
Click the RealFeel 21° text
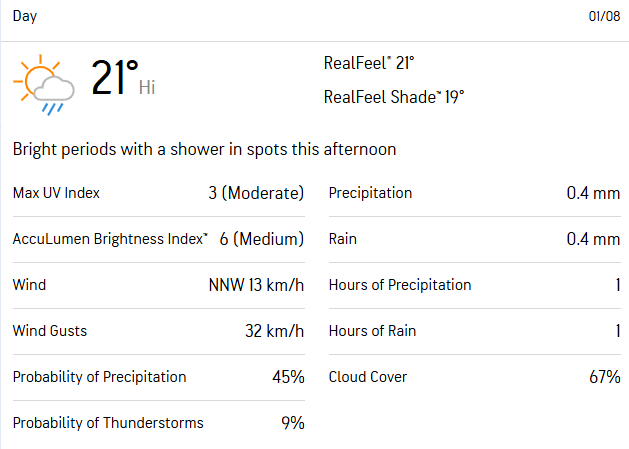pyautogui.click(x=369, y=63)
